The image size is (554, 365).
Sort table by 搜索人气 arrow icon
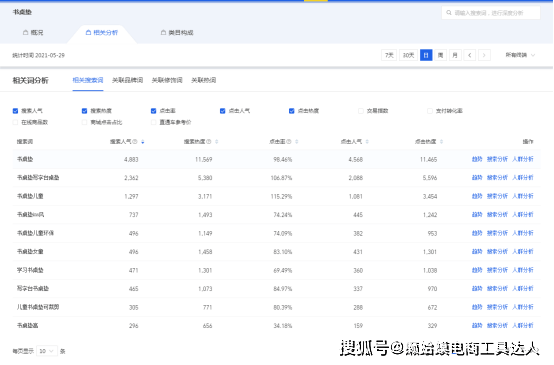point(143,142)
